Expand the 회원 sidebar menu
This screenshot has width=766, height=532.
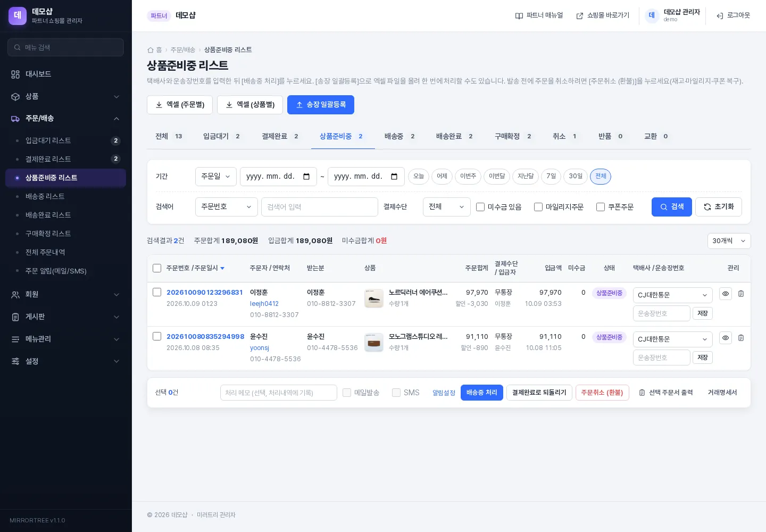tap(66, 294)
